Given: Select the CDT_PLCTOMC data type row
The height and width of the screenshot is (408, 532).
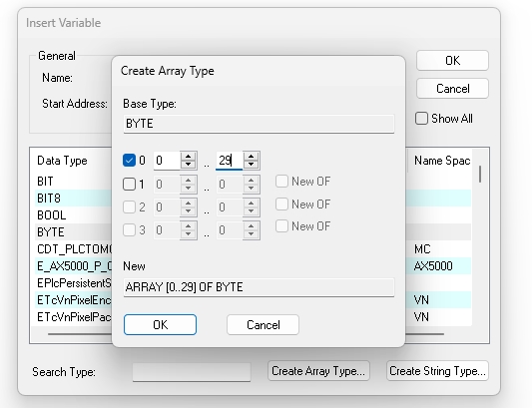Looking at the screenshot, I should coord(73,249).
